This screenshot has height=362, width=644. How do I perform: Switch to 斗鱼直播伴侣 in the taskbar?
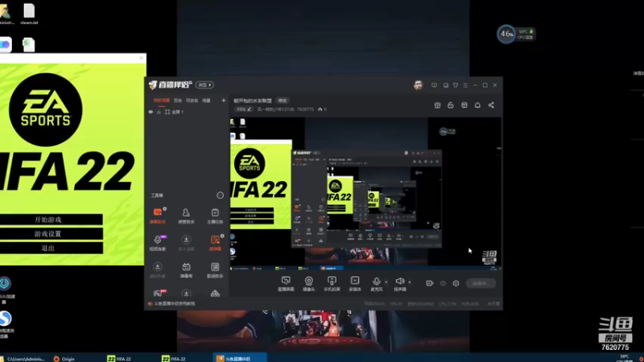[240, 359]
